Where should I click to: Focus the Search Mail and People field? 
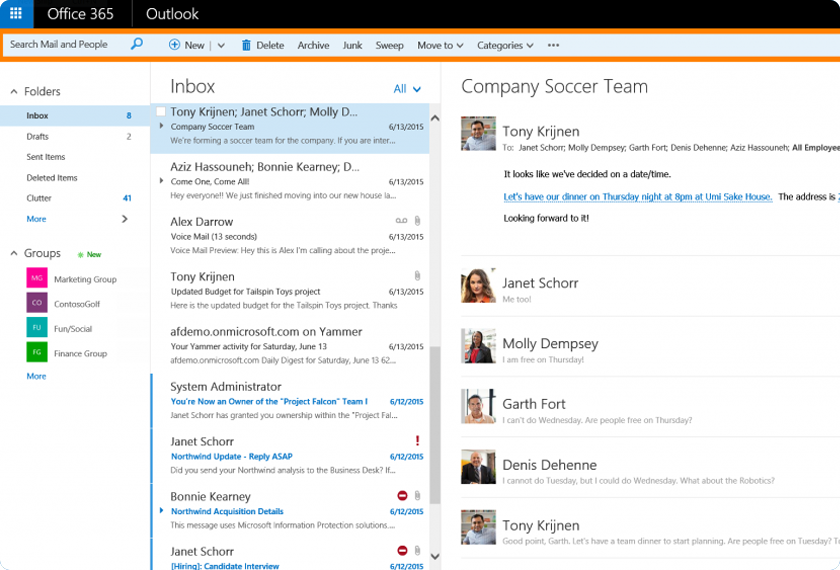tap(67, 44)
